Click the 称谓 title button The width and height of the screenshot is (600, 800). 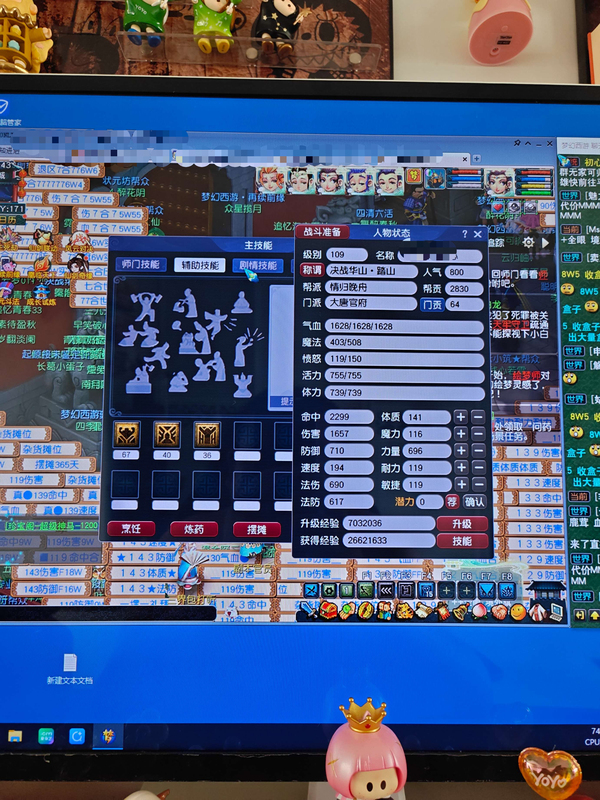click(x=311, y=270)
